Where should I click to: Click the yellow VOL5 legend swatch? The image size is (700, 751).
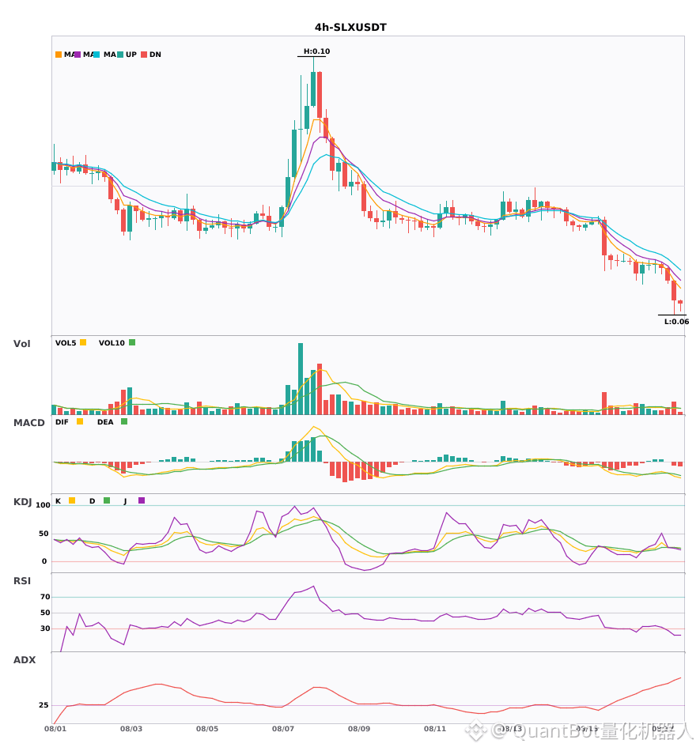(83, 342)
